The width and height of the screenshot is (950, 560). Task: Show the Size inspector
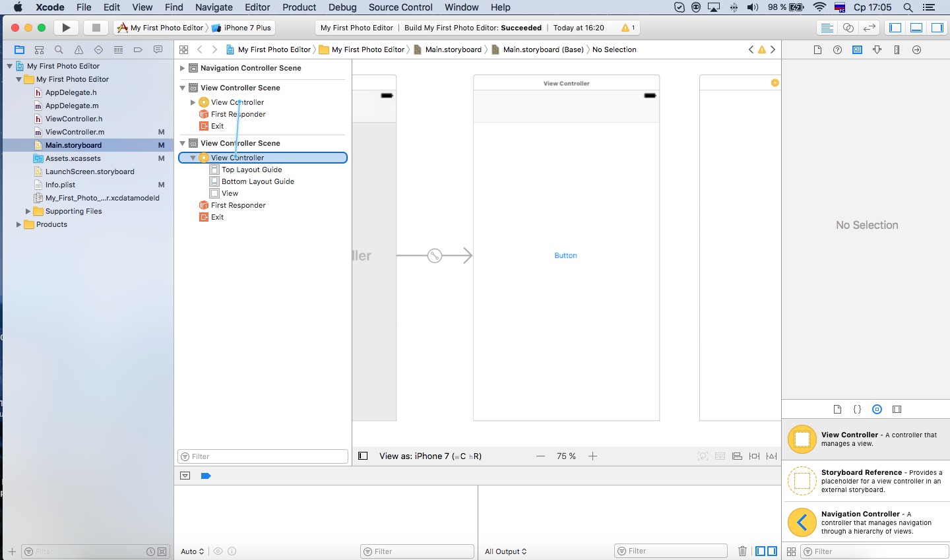tap(897, 49)
